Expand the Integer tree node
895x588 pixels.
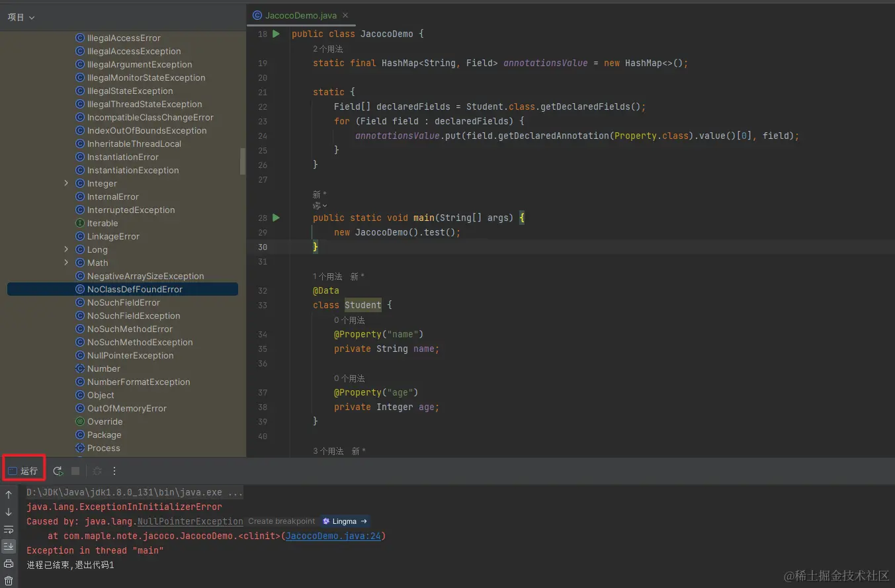tap(66, 183)
